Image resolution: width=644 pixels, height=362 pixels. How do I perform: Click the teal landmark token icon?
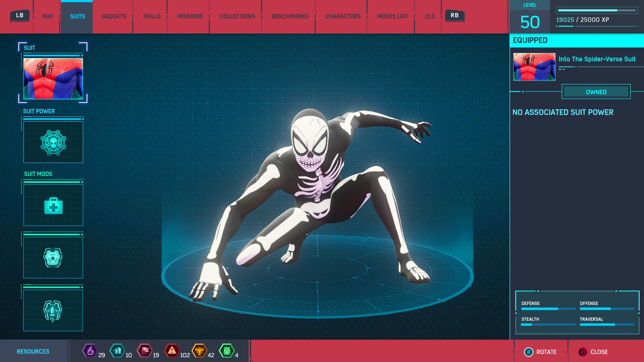click(117, 351)
